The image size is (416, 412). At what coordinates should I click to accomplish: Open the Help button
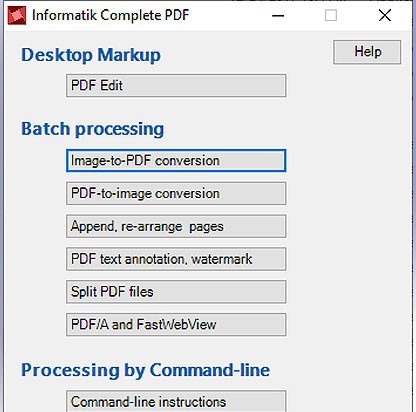pos(367,52)
